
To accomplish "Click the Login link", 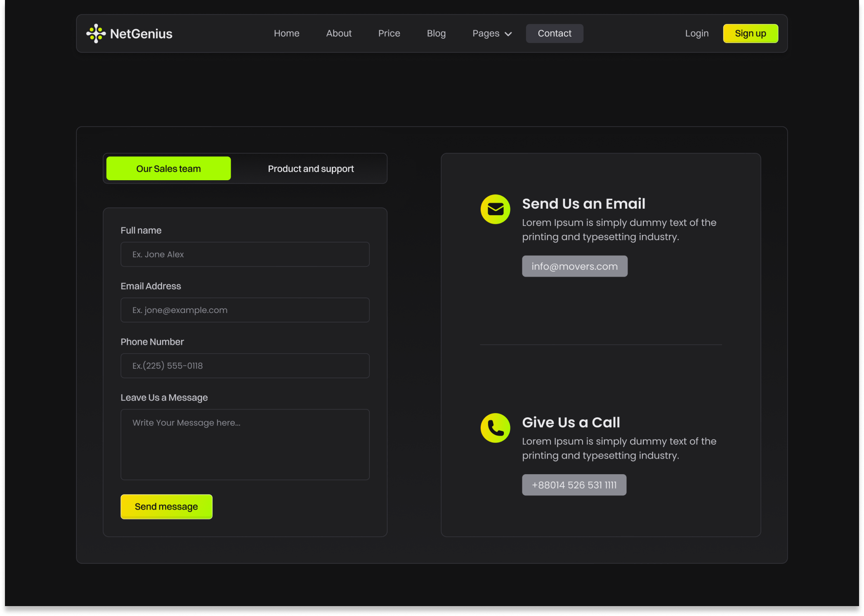I will click(696, 33).
